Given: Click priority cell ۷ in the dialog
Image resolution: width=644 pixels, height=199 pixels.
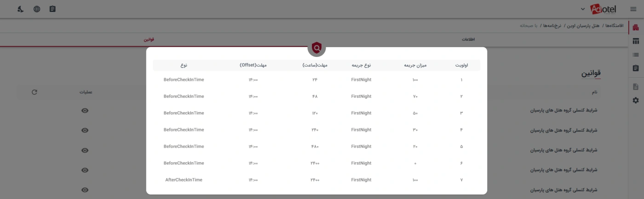Looking at the screenshot, I should [461, 180].
